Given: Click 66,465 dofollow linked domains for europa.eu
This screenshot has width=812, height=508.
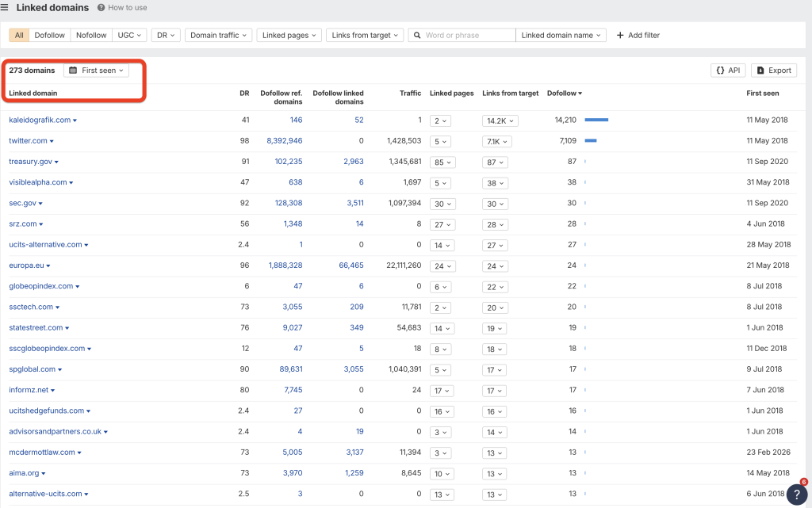Looking at the screenshot, I should [x=351, y=265].
